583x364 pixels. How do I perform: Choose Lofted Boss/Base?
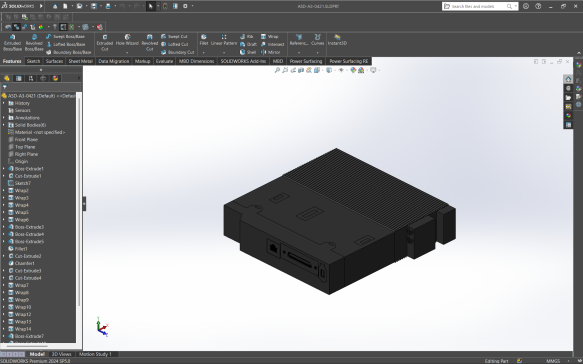65,44
